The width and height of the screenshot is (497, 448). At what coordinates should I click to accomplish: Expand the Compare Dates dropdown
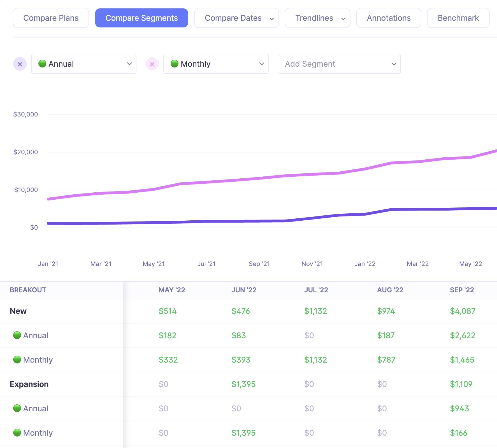[x=236, y=18]
